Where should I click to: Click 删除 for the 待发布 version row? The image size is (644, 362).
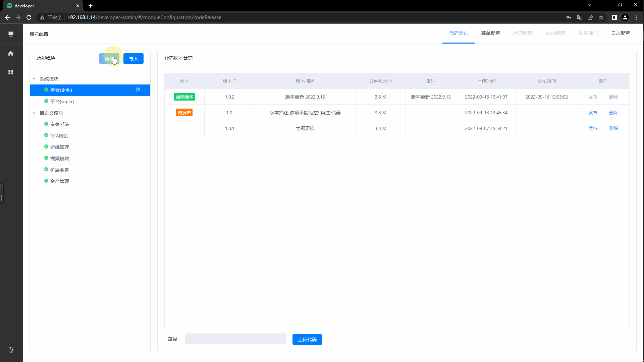click(613, 113)
